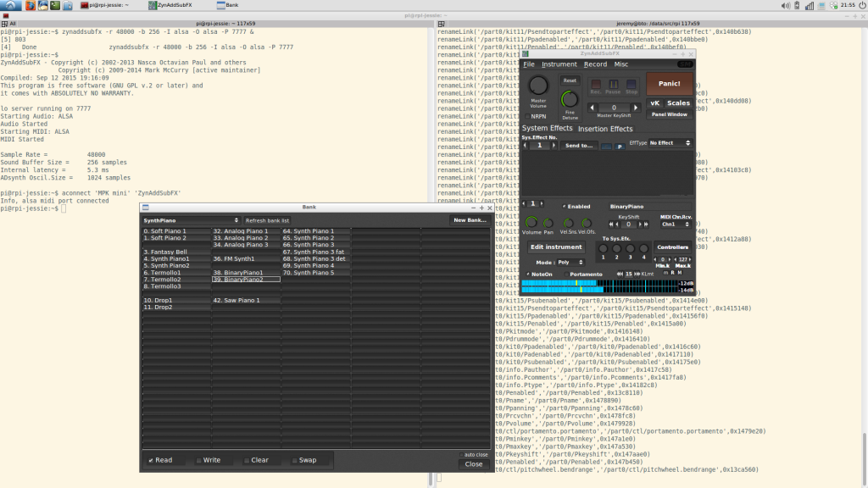This screenshot has height=488, width=868.
Task: Click the Pause recording button
Action: (x=614, y=85)
